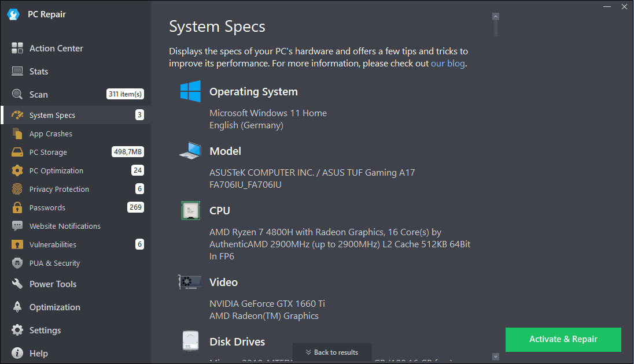The height and width of the screenshot is (364, 634).
Task: Open Privacy Protection in the sidebar
Action: point(76,189)
